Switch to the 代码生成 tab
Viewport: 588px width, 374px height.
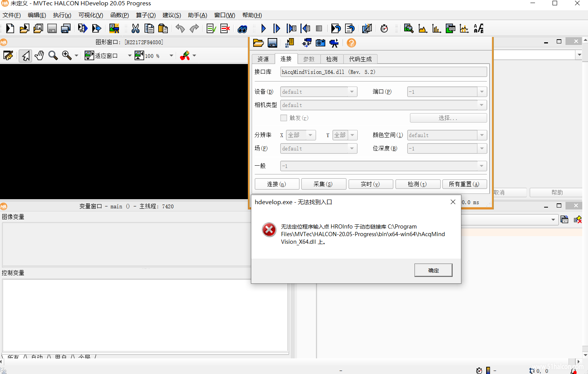coord(360,59)
